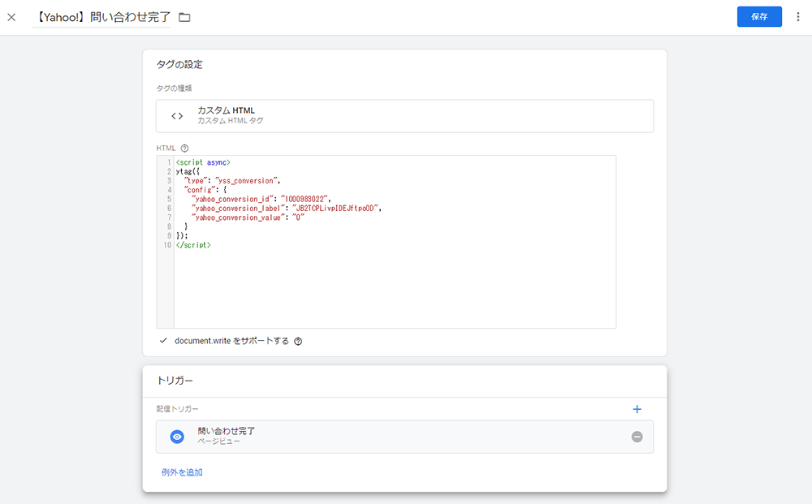
Task: Click the opening script async code line
Action: coord(203,162)
